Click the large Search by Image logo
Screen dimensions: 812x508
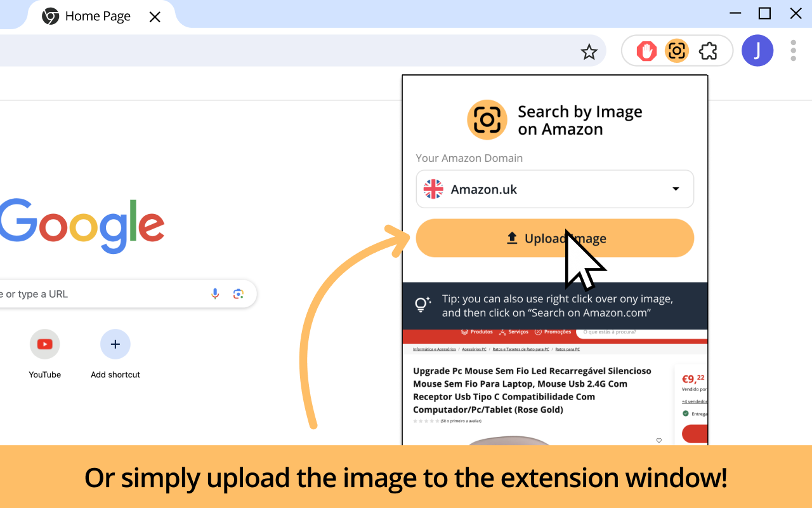[x=487, y=119]
